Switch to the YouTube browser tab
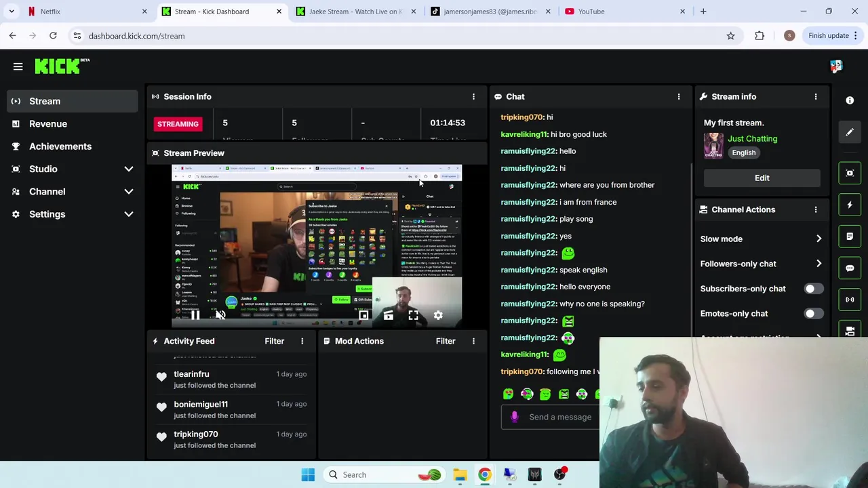 click(x=624, y=12)
